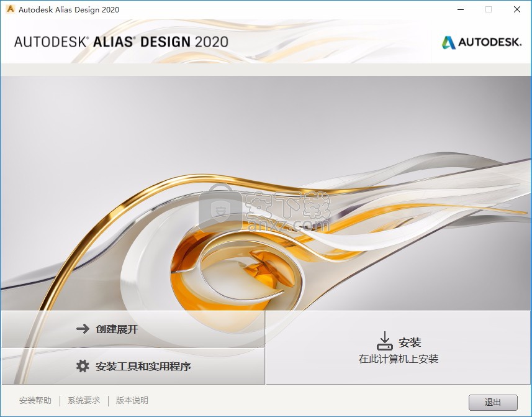Image resolution: width=532 pixels, height=417 pixels.
Task: Click the greyed-out maximize window button
Action: point(489,9)
